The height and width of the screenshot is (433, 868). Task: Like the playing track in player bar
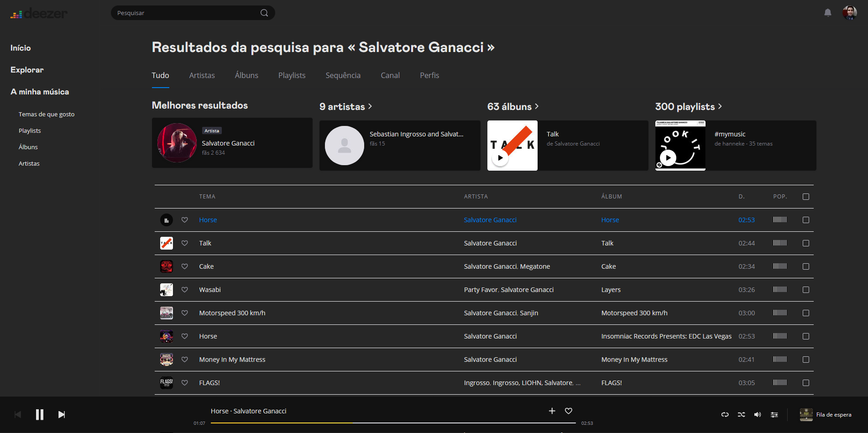tap(569, 411)
